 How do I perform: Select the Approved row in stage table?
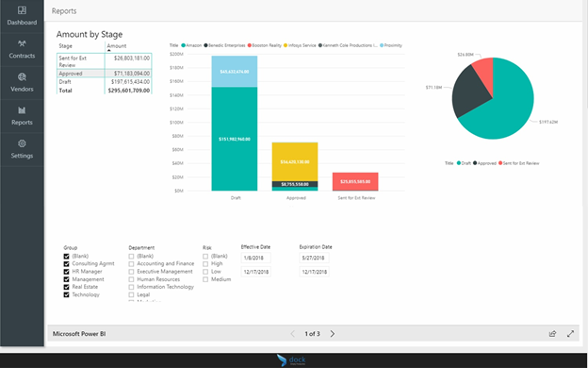coord(105,74)
